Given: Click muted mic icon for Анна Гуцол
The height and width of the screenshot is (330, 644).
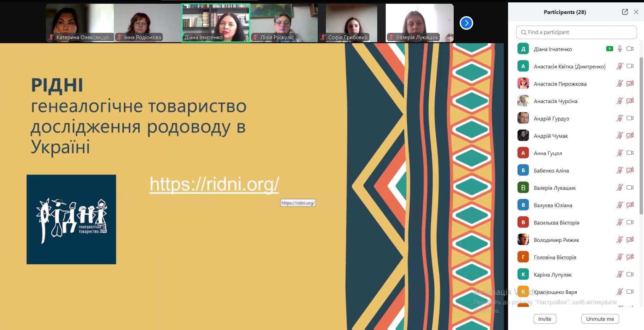Looking at the screenshot, I should 620,153.
